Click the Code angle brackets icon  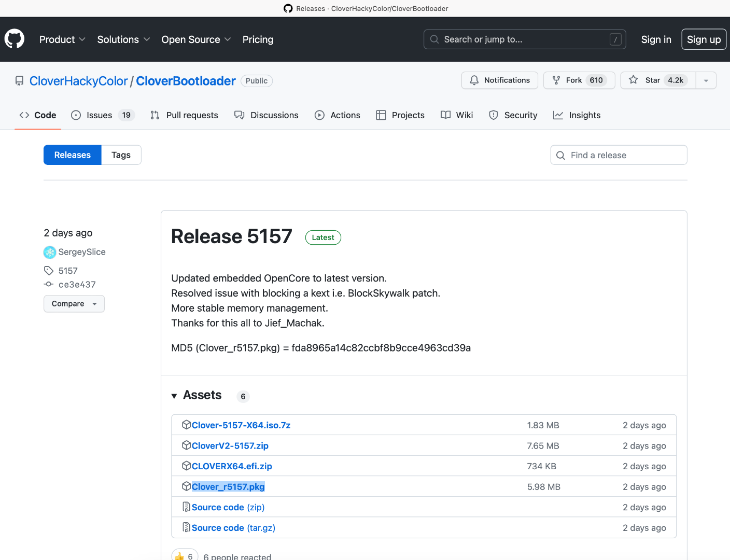(x=24, y=115)
